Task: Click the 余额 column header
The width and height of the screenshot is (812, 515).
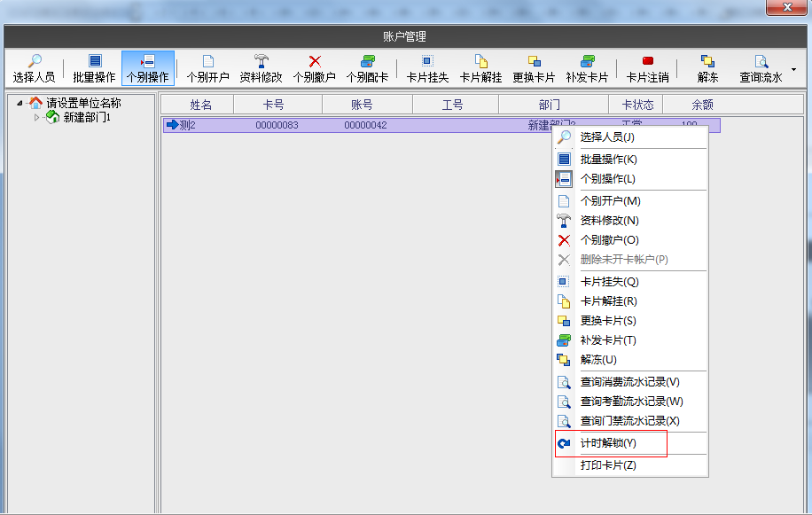Action: pos(702,105)
